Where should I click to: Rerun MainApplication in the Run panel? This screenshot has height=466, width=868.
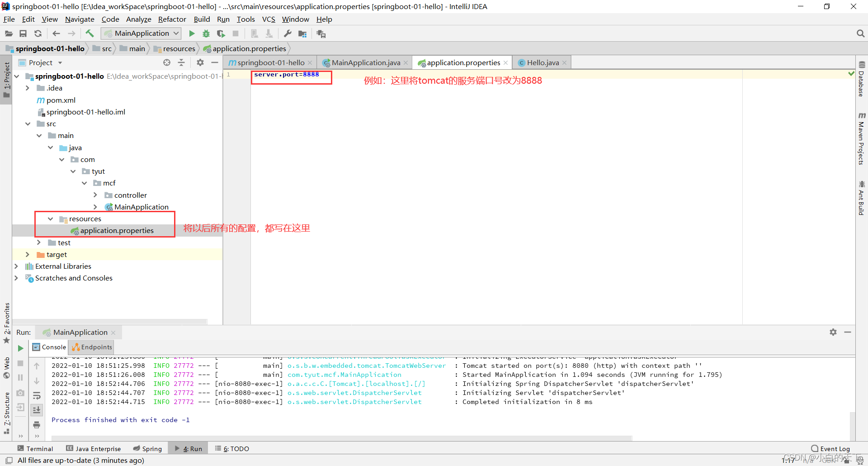20,348
